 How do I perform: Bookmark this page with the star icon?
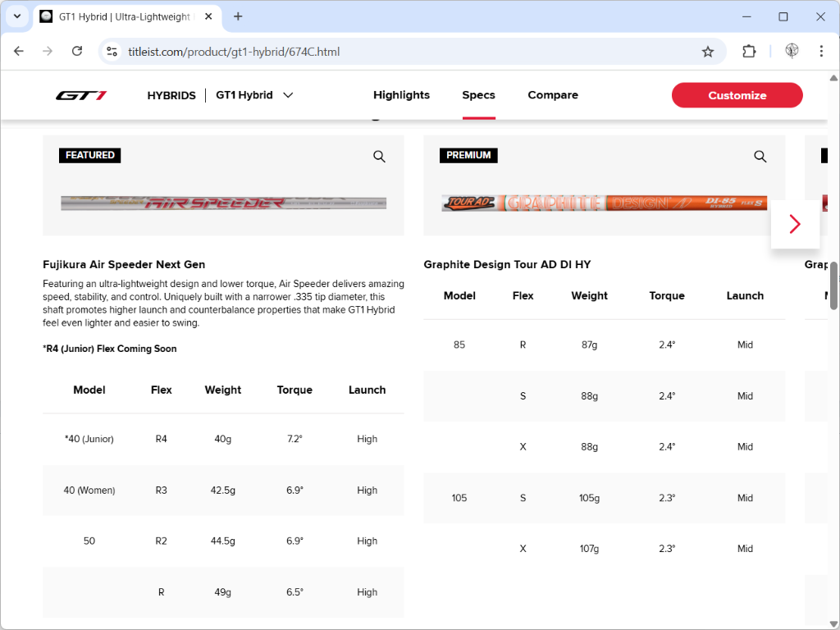(x=708, y=52)
